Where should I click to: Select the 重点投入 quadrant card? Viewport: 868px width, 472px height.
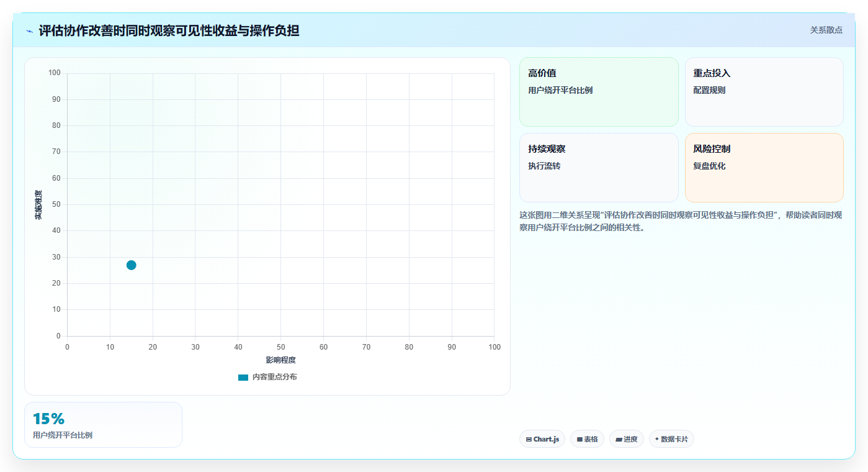pos(764,92)
